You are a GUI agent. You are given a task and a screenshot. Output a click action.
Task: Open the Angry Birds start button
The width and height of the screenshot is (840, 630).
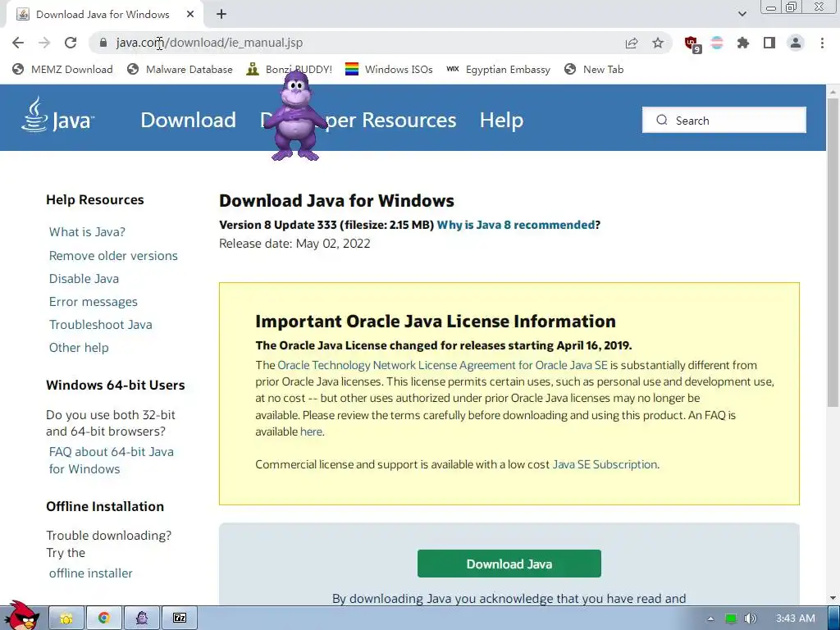tap(21, 616)
